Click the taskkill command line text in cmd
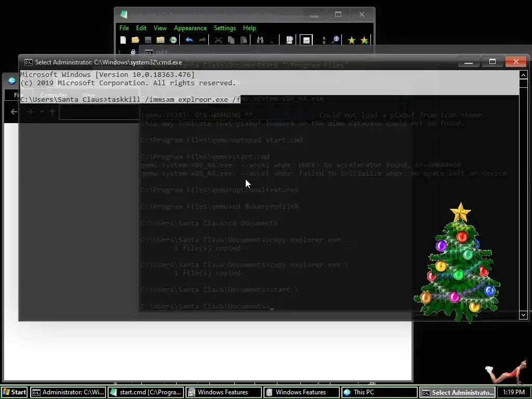Viewport: 532px width, 399px height. pyautogui.click(x=130, y=99)
